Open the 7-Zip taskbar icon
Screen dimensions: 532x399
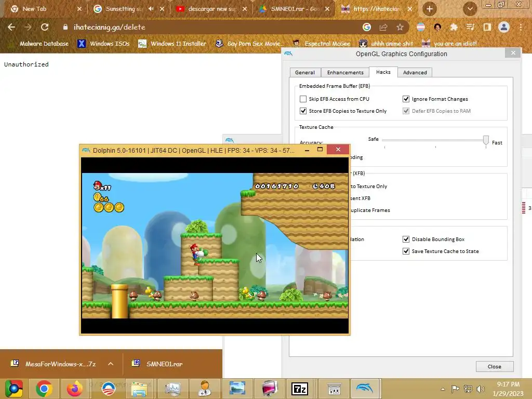point(300,389)
